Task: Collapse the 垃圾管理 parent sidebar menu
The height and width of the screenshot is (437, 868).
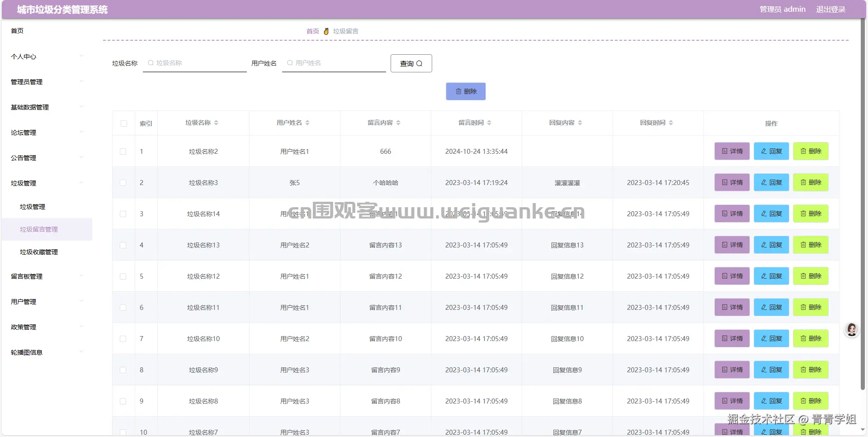Action: (x=47, y=183)
